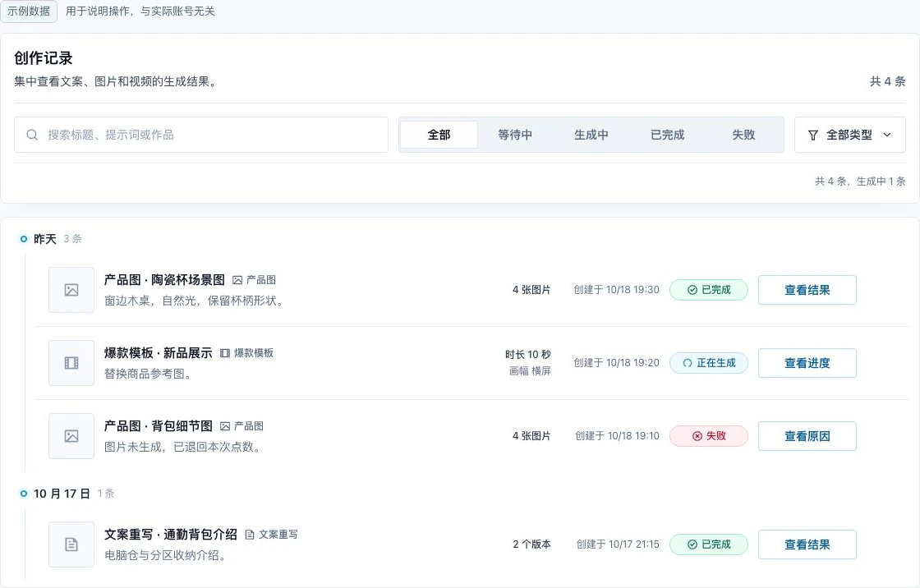Viewport: 920px width, 588px height.
Task: Click the 产品图 tag icon beside 背包细节图
Action: pos(225,426)
